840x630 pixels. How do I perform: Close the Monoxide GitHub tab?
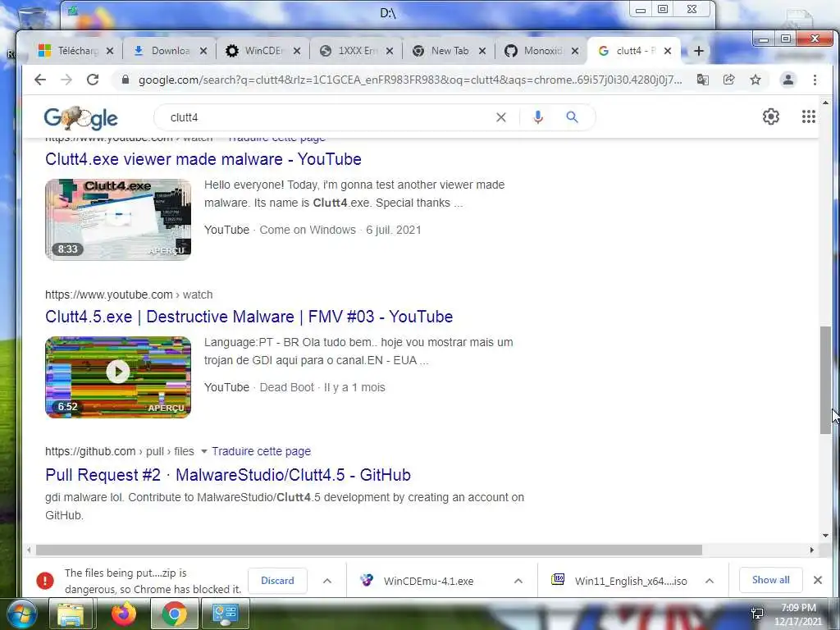pyautogui.click(x=575, y=51)
